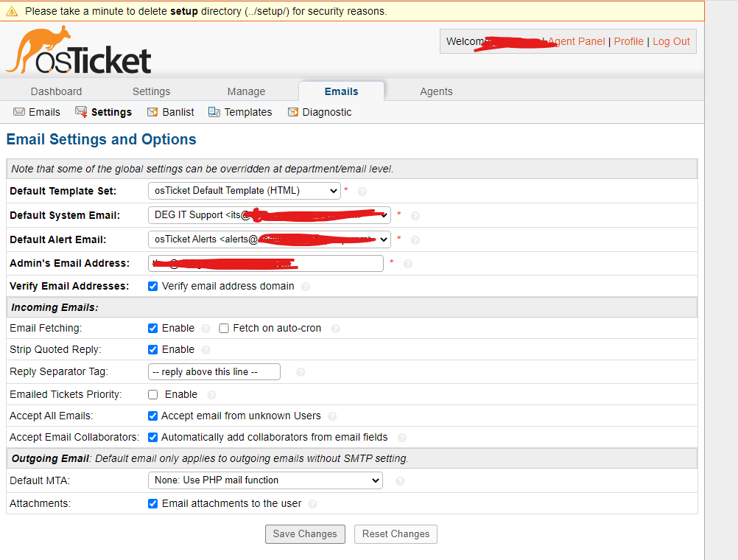Click the Templates icon
The height and width of the screenshot is (560, 738).
(214, 112)
